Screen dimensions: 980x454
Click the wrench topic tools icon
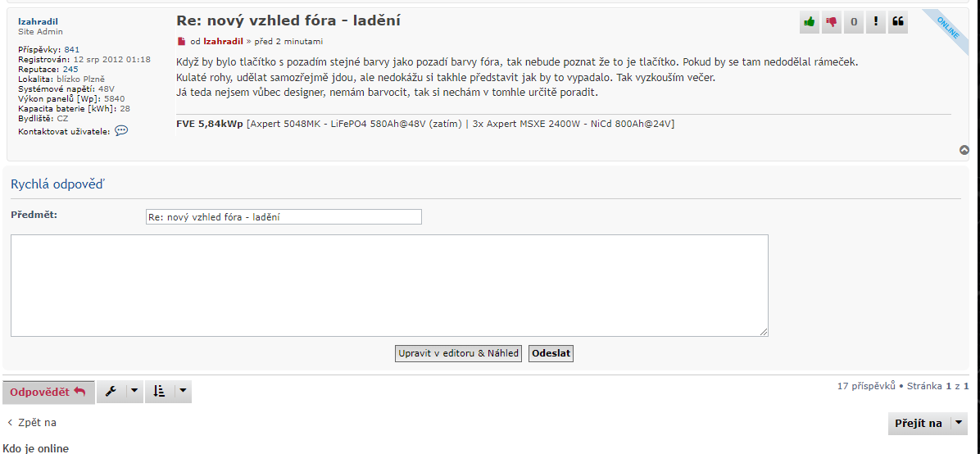pos(111,392)
